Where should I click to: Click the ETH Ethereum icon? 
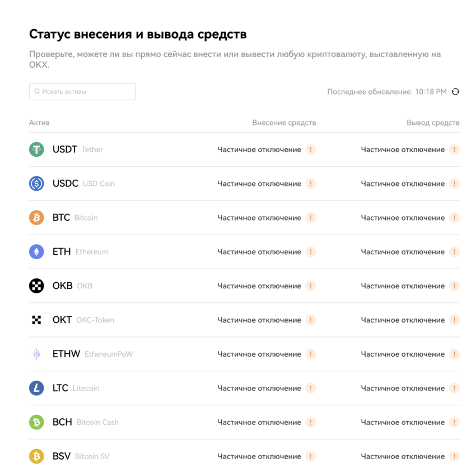(x=36, y=251)
